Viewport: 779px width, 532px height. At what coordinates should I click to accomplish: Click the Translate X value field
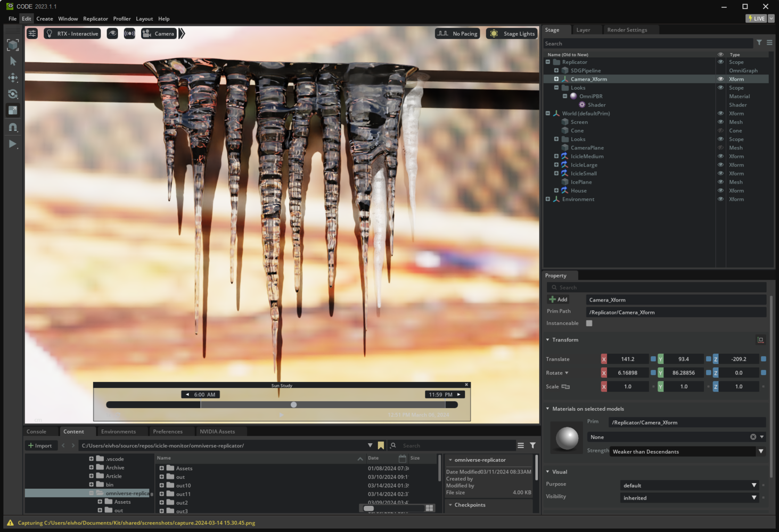[627, 359]
